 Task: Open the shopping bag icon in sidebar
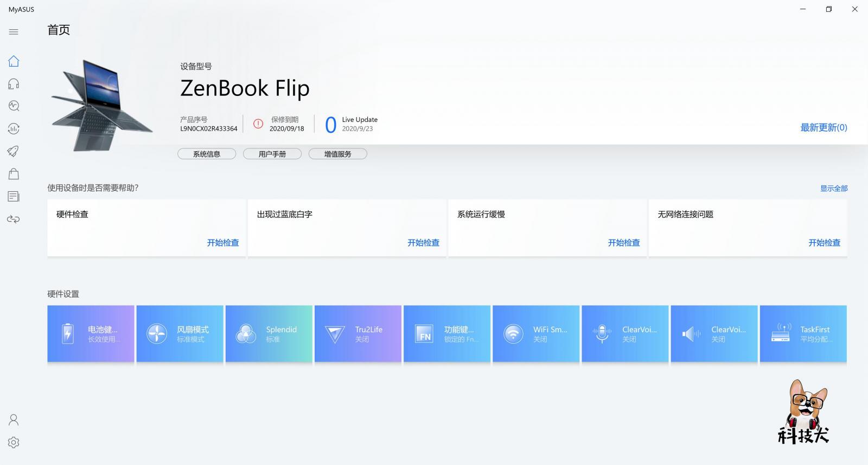point(14,173)
